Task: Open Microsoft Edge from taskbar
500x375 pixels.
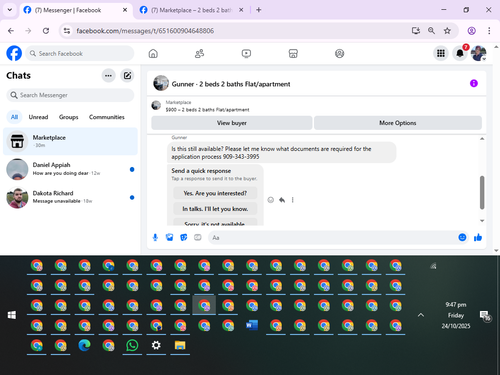Action: 84,345
